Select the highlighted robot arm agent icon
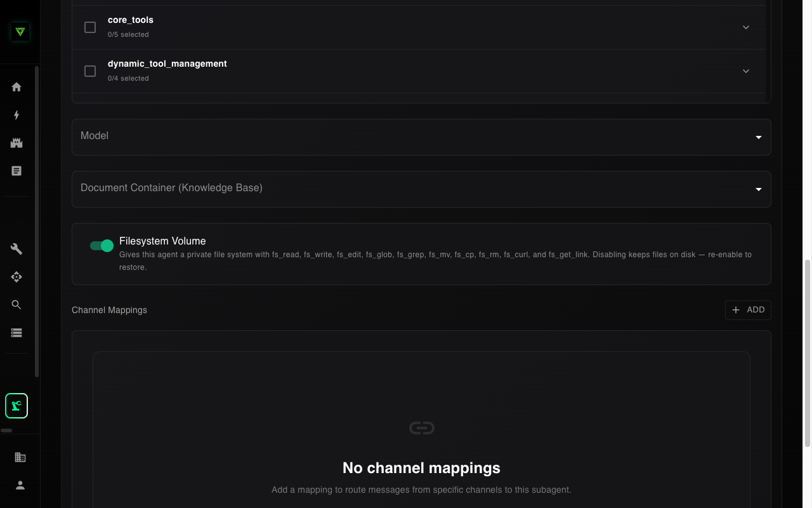Viewport: 812px width, 508px height. point(16,406)
